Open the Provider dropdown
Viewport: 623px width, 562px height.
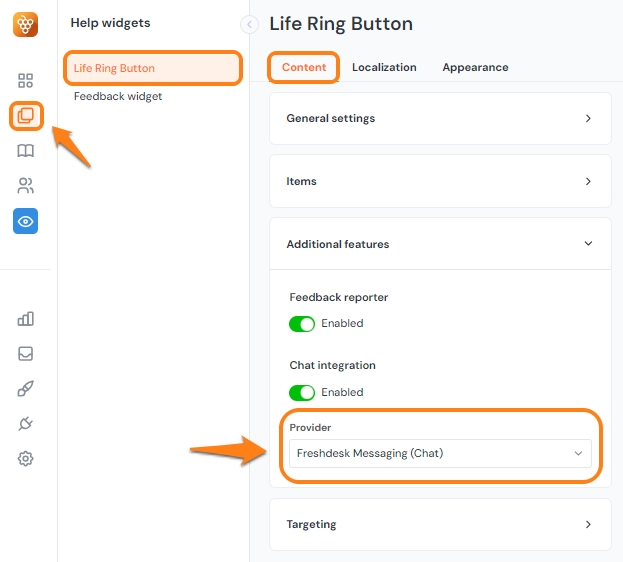click(x=440, y=454)
